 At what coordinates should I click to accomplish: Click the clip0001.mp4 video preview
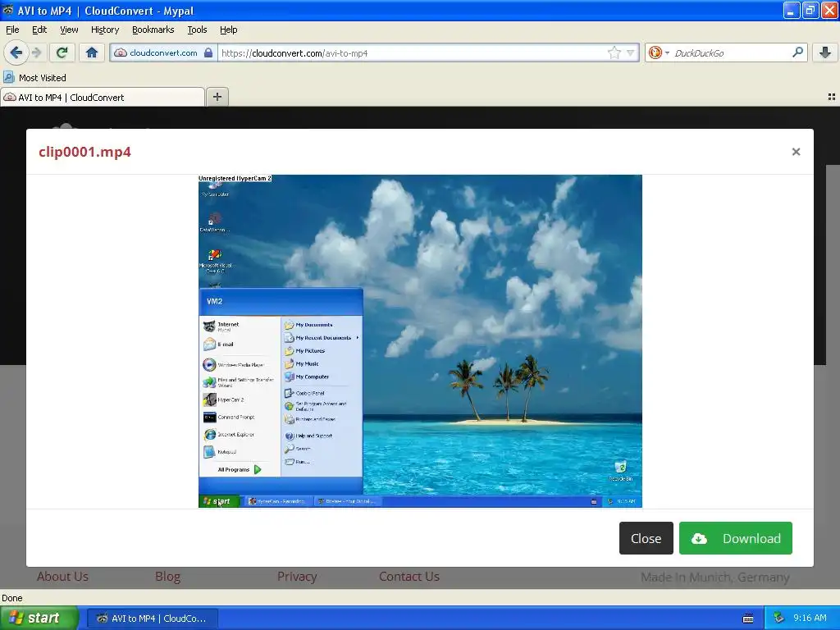[420, 340]
